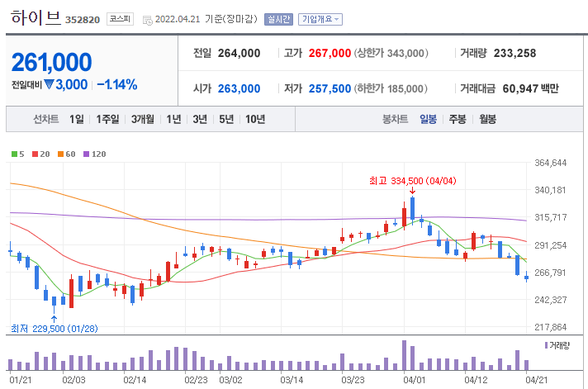
Task: Click the green 5-day moving average swatch
Action: click(x=15, y=154)
